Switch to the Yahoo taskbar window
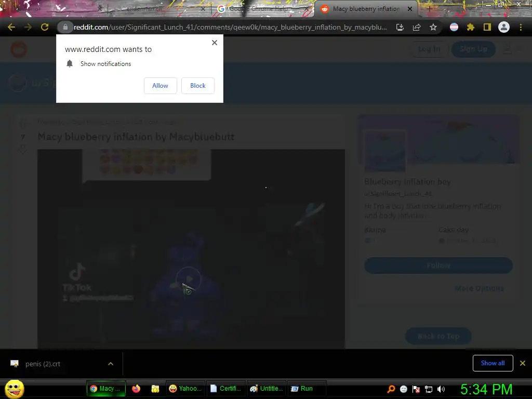 (x=185, y=389)
